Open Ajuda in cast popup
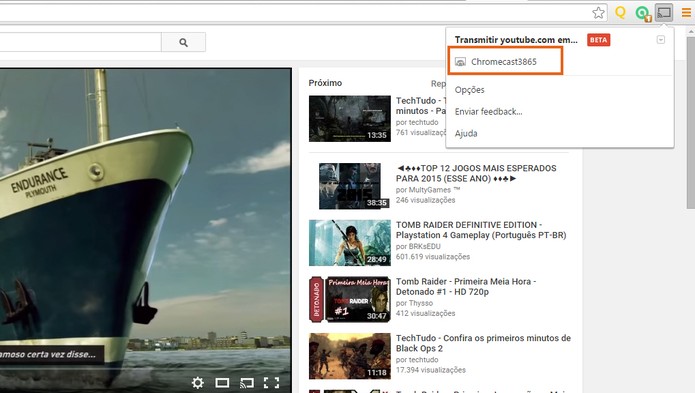The height and width of the screenshot is (393, 695). coord(466,133)
